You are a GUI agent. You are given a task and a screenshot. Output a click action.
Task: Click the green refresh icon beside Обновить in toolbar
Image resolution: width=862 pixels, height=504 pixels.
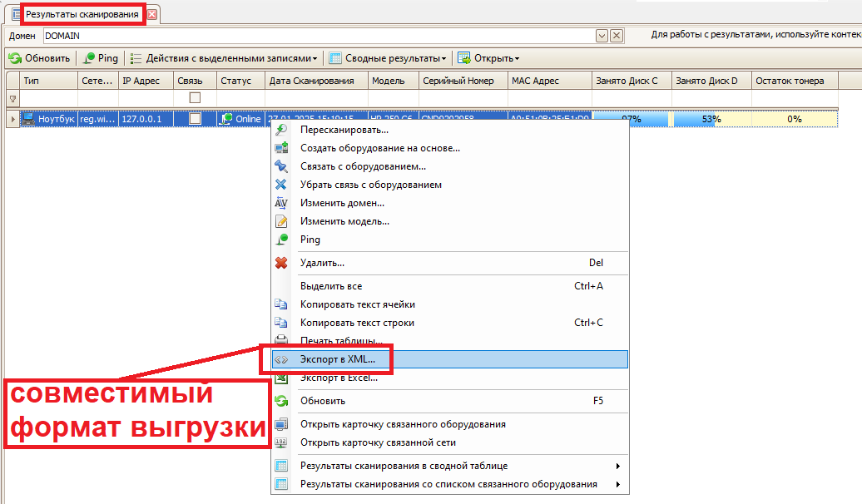point(15,57)
